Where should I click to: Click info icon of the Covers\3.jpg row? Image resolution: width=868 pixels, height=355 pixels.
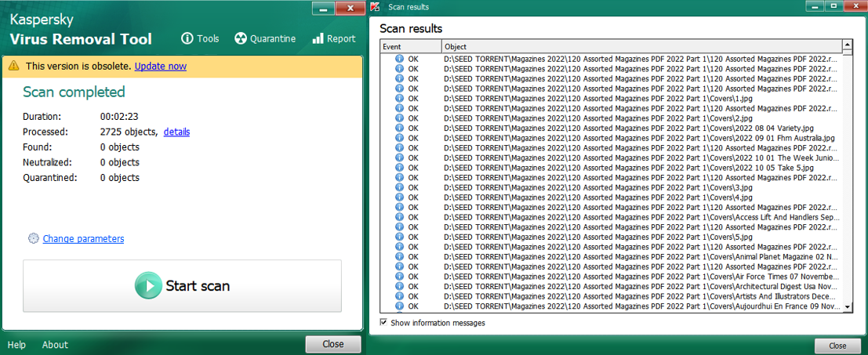tap(399, 187)
